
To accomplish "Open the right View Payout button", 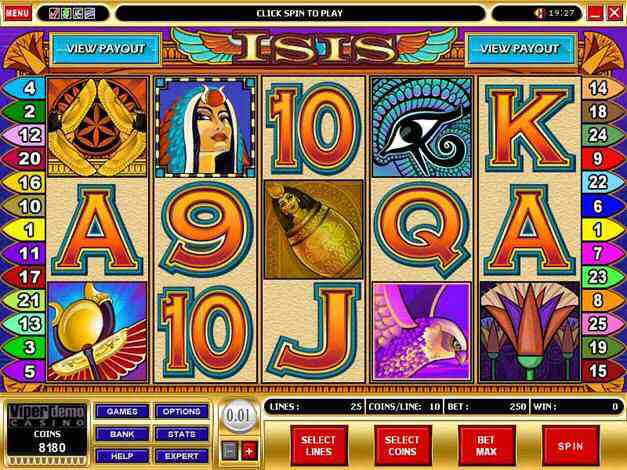I will coord(520,49).
